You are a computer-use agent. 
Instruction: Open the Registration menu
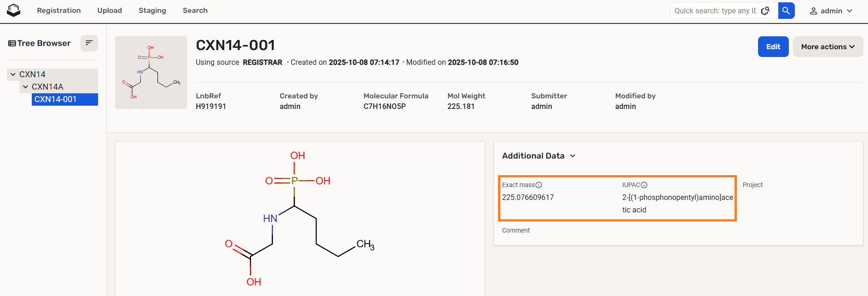(58, 11)
